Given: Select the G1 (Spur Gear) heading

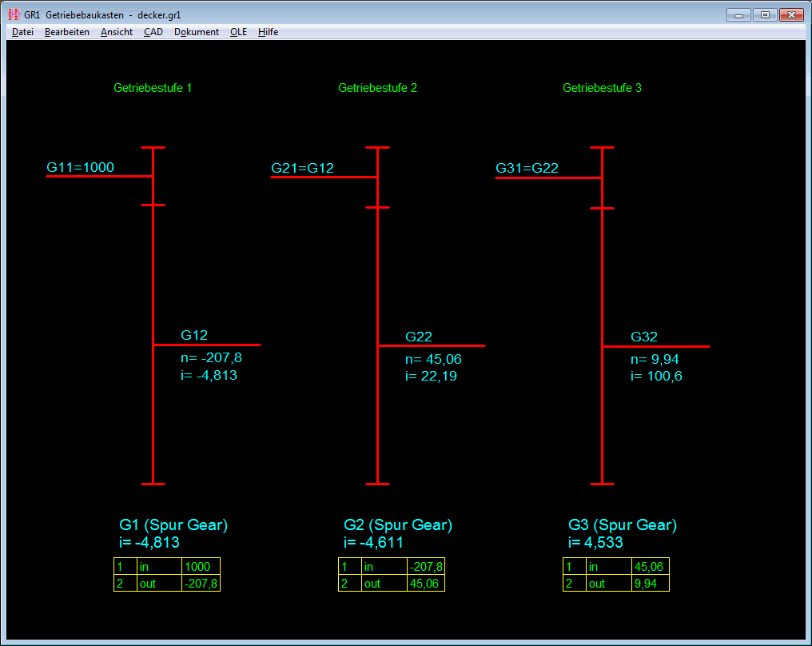Looking at the screenshot, I should pyautogui.click(x=173, y=525).
